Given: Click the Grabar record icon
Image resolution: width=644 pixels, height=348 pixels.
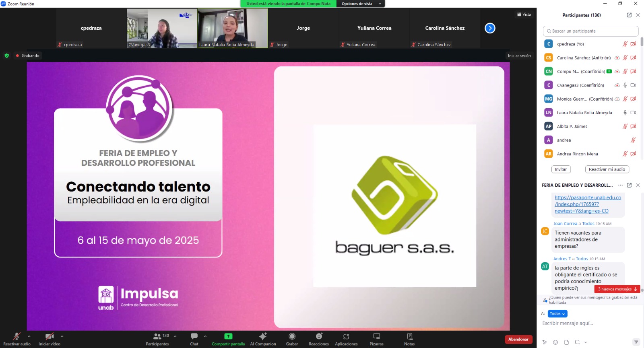Looking at the screenshot, I should pyautogui.click(x=292, y=337).
